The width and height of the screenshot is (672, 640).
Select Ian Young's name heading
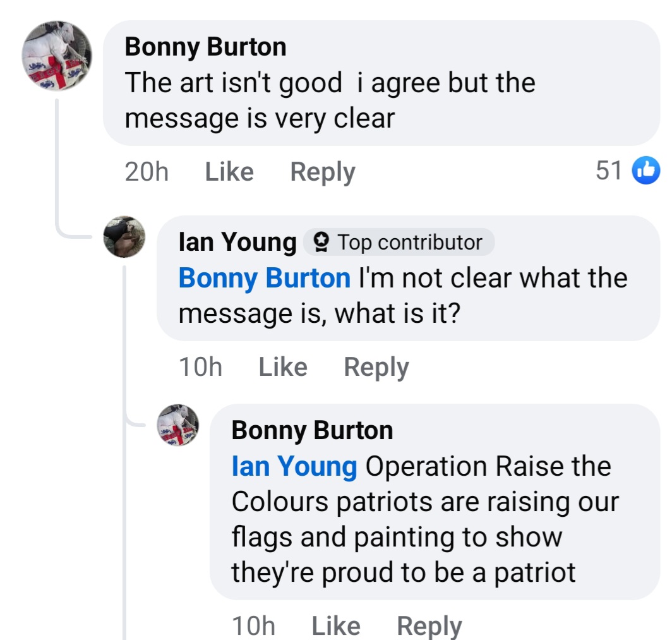click(x=235, y=241)
